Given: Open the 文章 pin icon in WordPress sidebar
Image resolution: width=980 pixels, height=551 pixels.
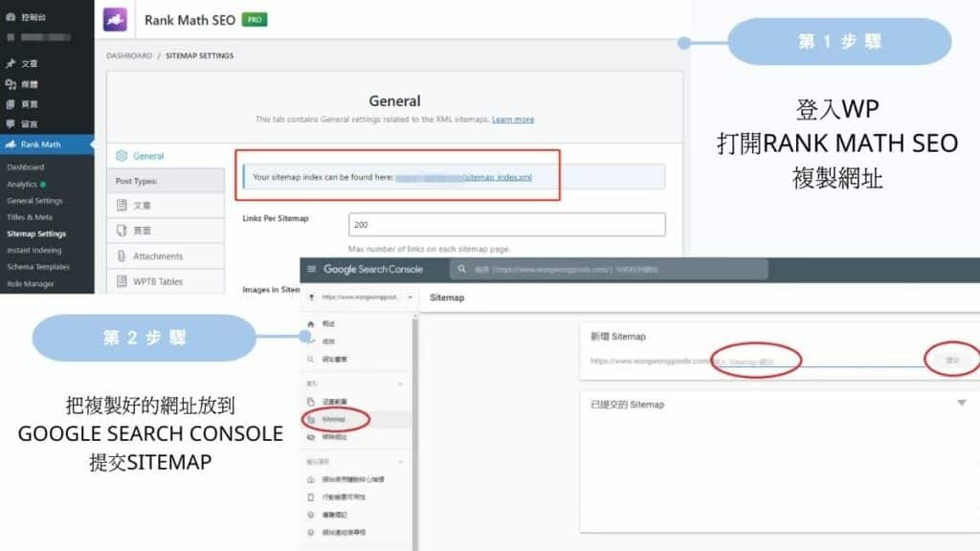Looking at the screenshot, I should click(x=10, y=63).
